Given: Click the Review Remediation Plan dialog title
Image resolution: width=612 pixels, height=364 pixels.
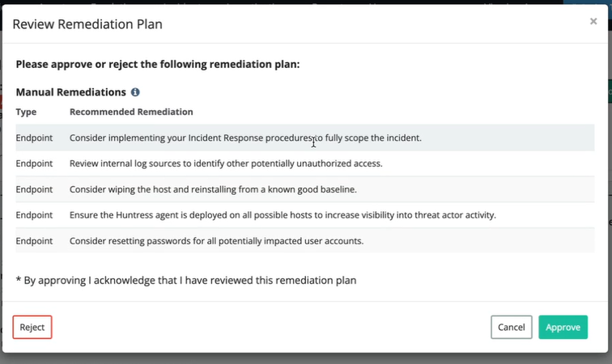Looking at the screenshot, I should tap(87, 24).
